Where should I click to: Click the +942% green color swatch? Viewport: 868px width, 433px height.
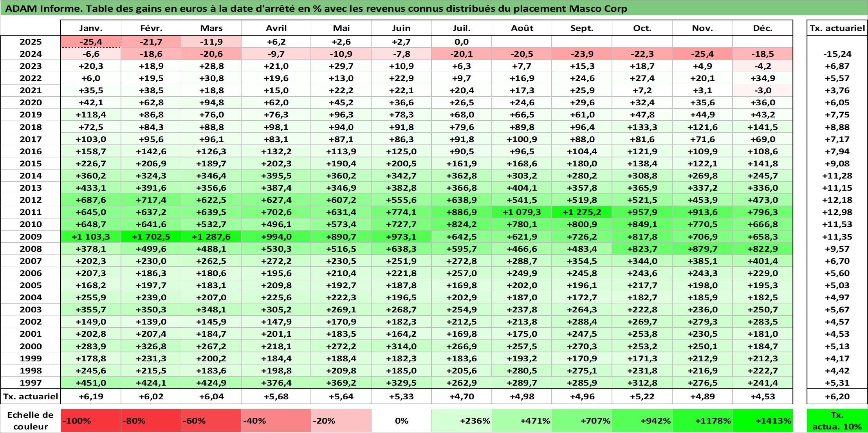point(642,420)
